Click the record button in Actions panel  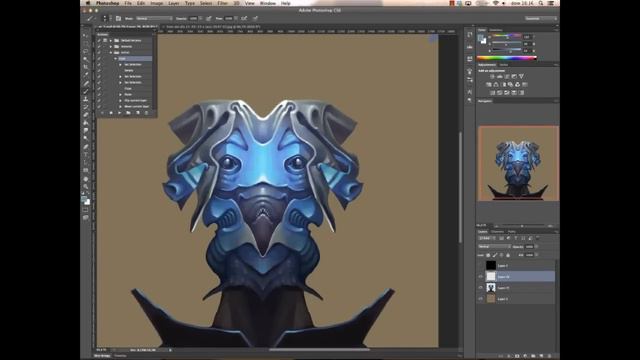coord(111,113)
